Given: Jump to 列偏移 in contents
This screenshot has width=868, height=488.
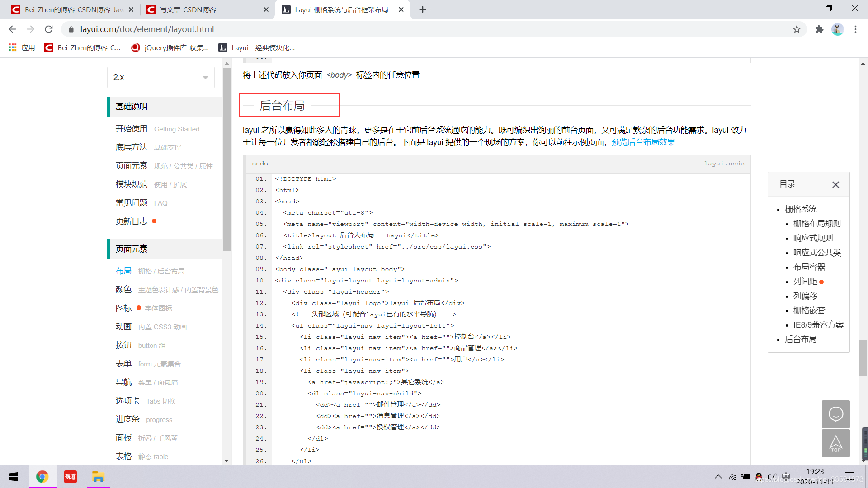Looking at the screenshot, I should (x=805, y=296).
